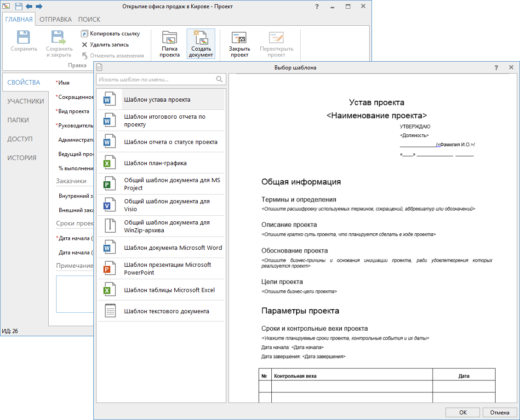Click 'Шаблон документа Microsoft Word' text
This screenshot has width=520, height=420.
(x=173, y=247)
